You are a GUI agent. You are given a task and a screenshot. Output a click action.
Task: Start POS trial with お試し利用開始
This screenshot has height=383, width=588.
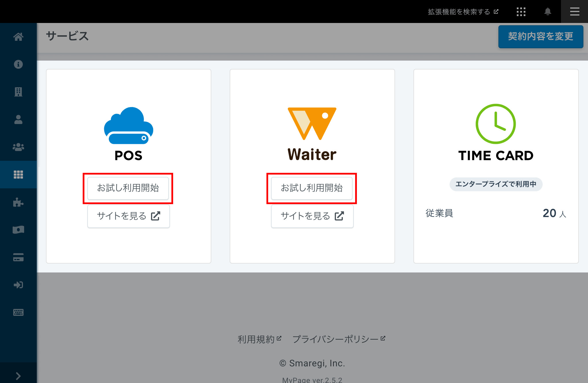(128, 188)
